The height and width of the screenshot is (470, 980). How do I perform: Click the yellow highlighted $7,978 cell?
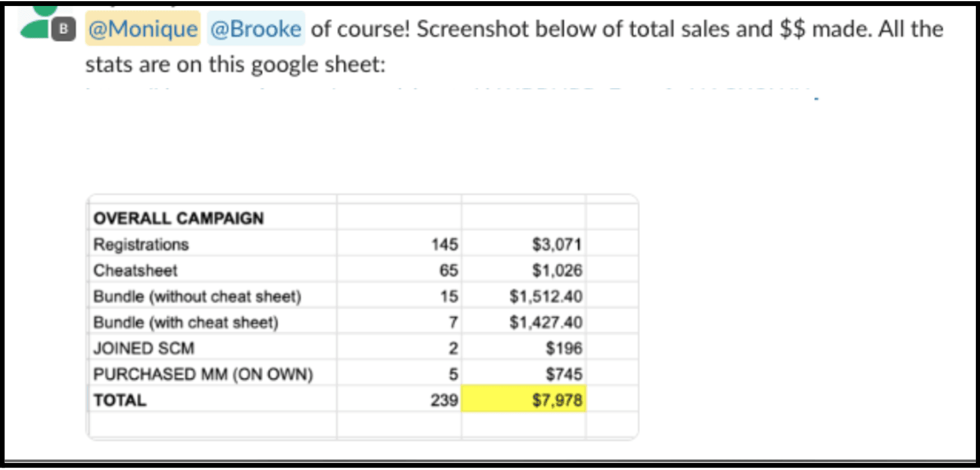524,399
